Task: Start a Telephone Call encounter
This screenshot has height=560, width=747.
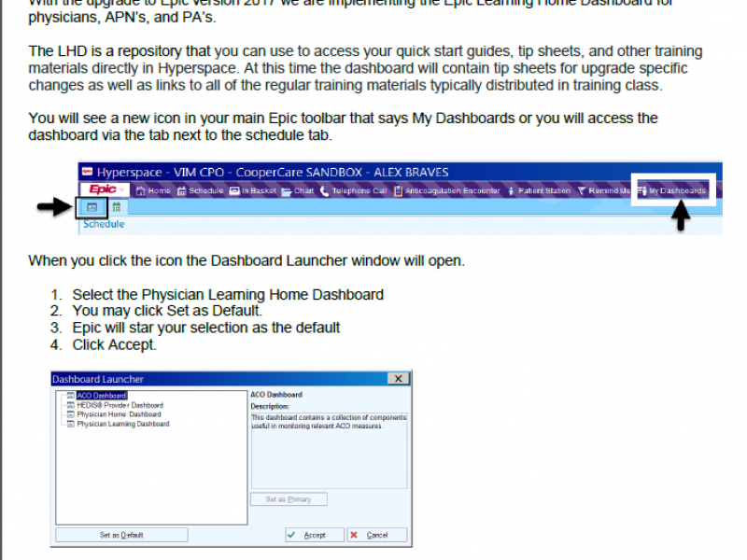Action: (x=353, y=190)
